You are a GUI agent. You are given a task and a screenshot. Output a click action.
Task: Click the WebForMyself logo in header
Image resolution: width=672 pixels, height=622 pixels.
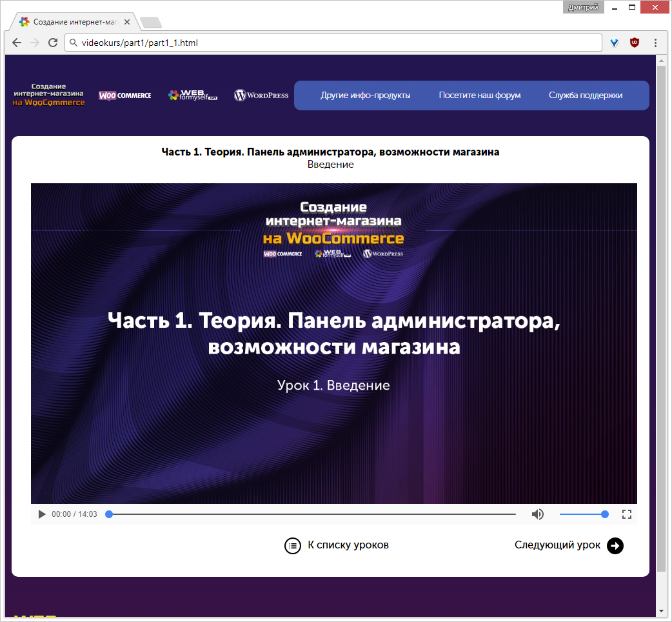coord(193,95)
